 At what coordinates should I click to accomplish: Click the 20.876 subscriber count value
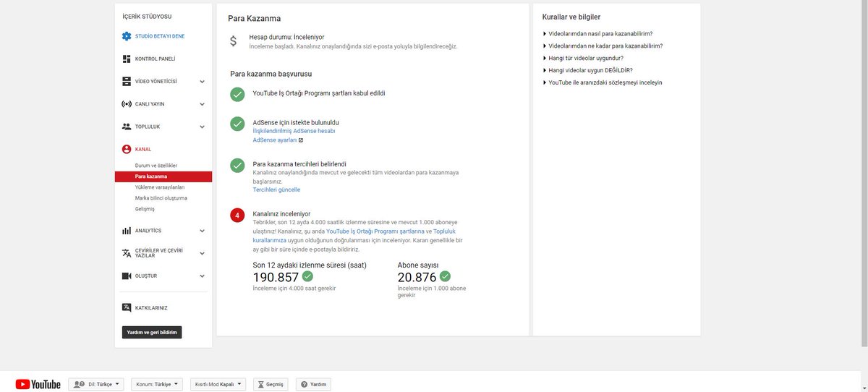[x=417, y=278]
